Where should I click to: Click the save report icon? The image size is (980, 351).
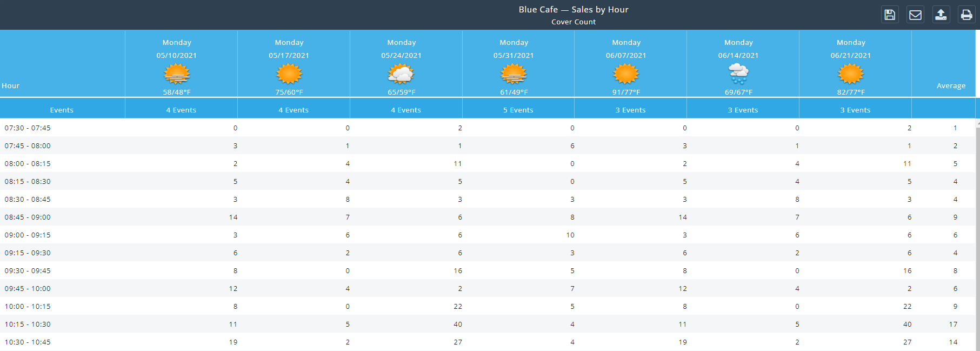pyautogui.click(x=890, y=15)
